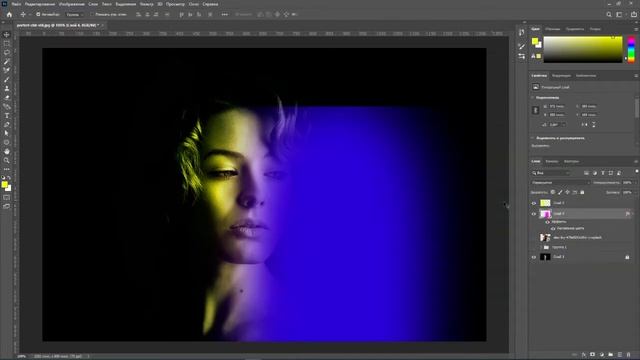This screenshot has height=360, width=640.
Task: Show the hidden photo layer
Action: [x=533, y=238]
